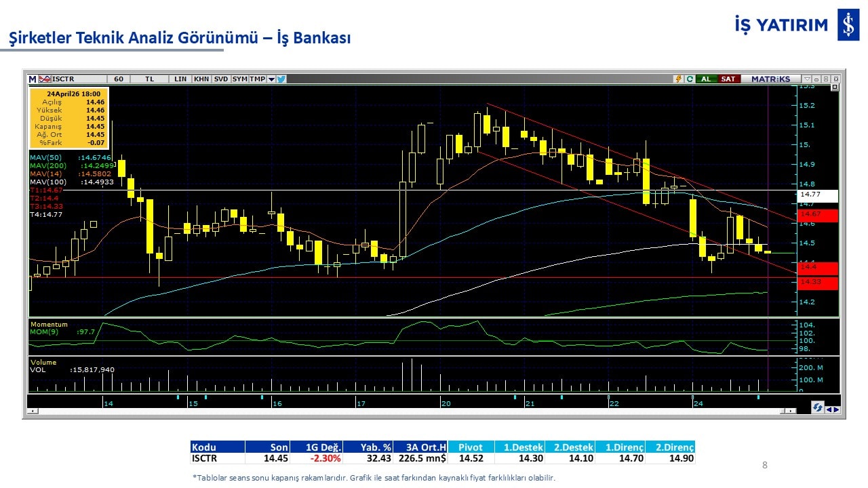Image resolution: width=868 pixels, height=488 pixels.
Task: Open the triangle menu beside MATRIKS
Action: point(807,79)
